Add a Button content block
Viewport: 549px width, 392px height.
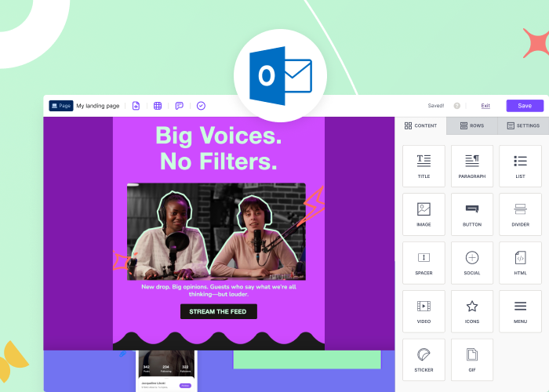click(x=472, y=214)
